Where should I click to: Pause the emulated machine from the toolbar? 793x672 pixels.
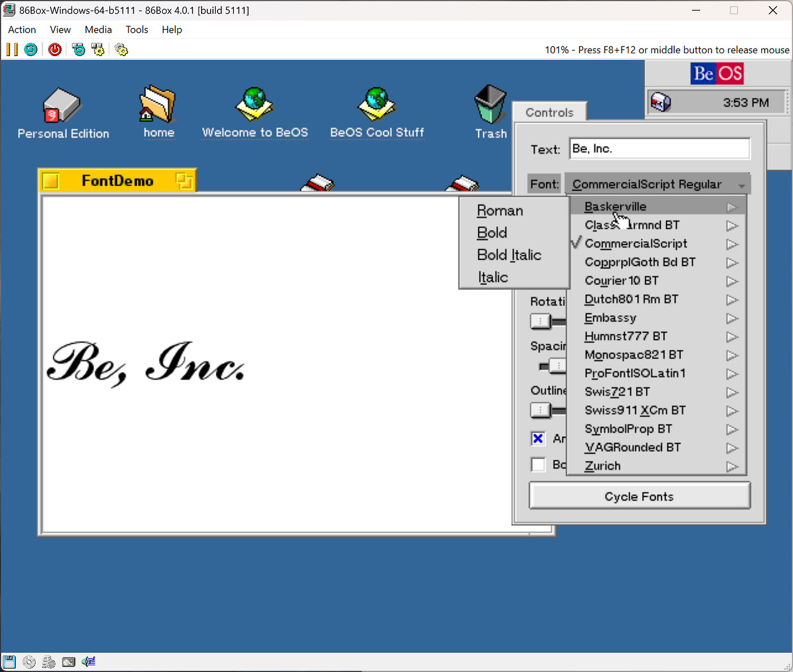[x=12, y=50]
